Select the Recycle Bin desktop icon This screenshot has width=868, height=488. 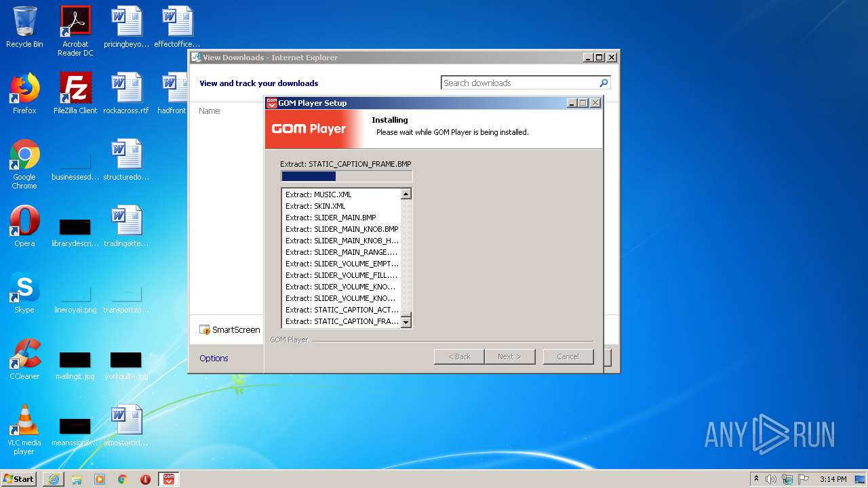[24, 27]
